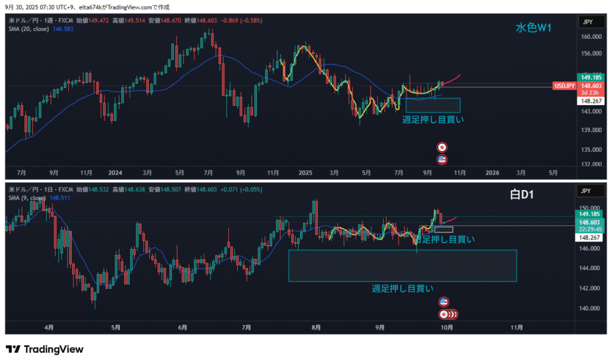Screen dimensions: 612x364
Task: Click the 2026 label on the weekly time axis
Action: (x=492, y=173)
